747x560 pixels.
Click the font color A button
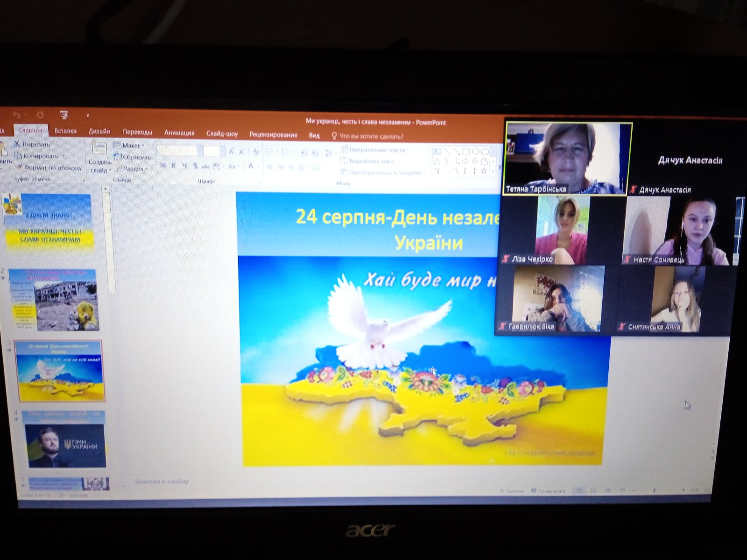point(251,166)
